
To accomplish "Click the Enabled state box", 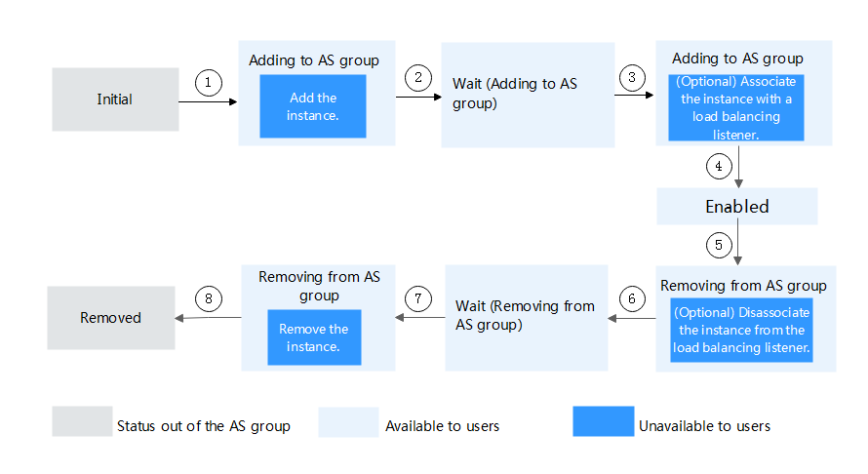I will point(736,206).
